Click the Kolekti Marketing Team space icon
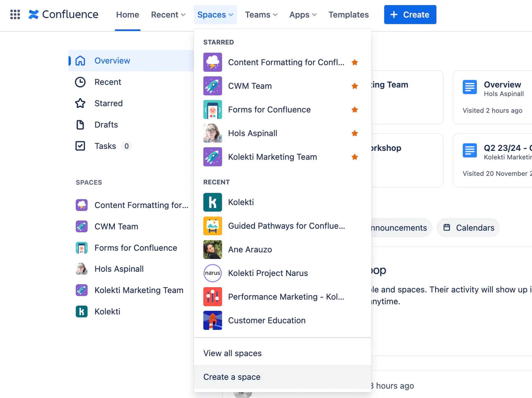This screenshot has height=398, width=532. click(x=212, y=157)
